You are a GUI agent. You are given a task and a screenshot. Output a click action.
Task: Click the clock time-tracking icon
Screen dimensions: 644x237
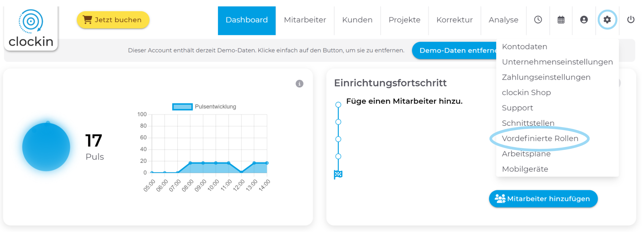click(x=538, y=20)
